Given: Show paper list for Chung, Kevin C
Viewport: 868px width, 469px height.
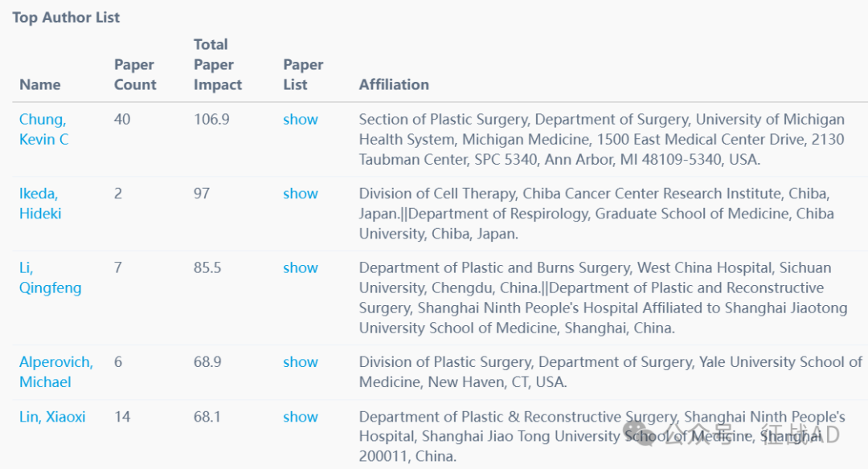Looking at the screenshot, I should [x=301, y=120].
